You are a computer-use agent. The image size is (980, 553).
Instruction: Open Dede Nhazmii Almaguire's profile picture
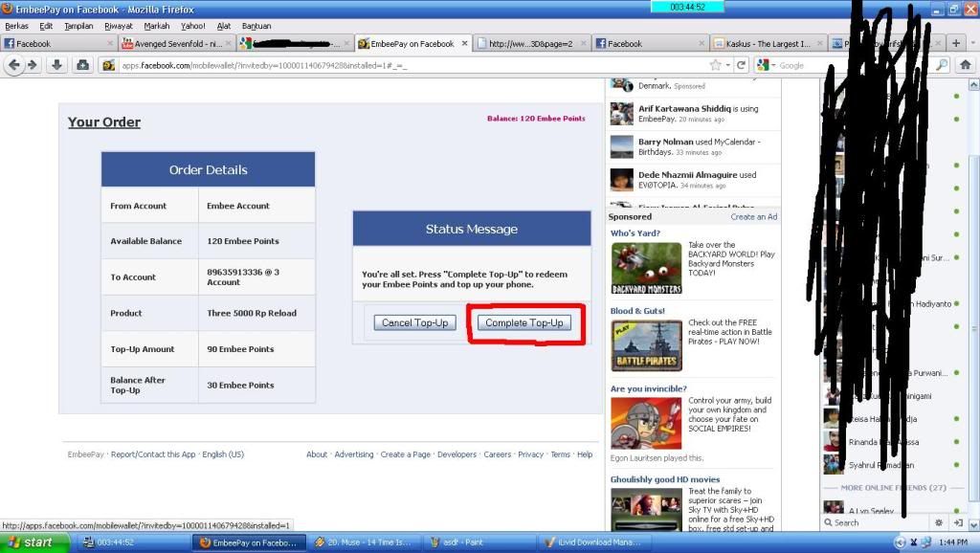tap(621, 180)
